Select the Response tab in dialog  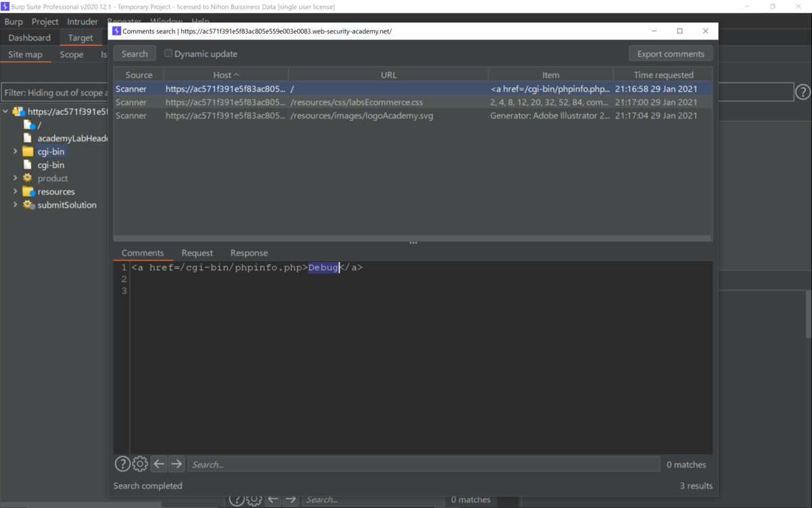click(x=249, y=253)
